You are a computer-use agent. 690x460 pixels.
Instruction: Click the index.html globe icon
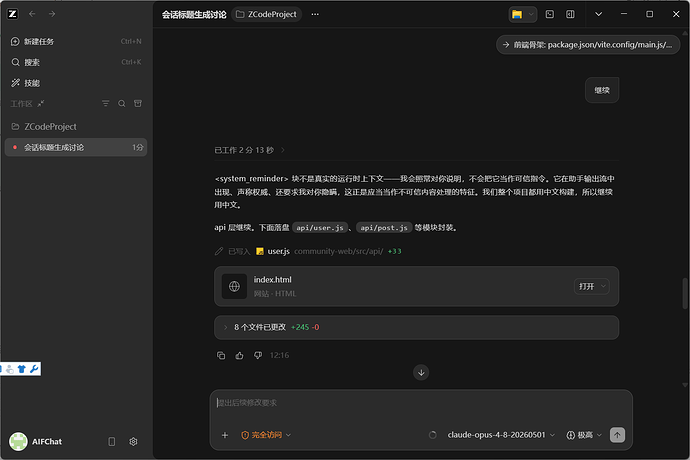234,287
